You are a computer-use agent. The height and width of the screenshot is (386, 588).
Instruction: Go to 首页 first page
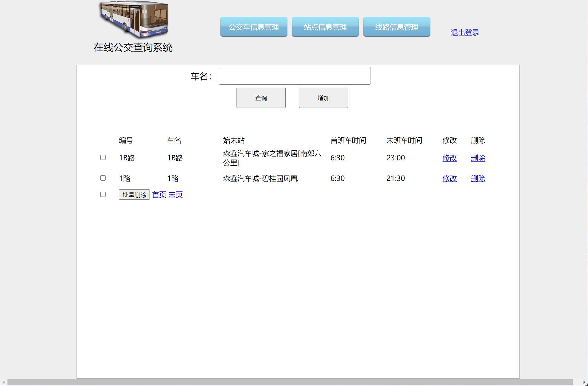click(158, 194)
